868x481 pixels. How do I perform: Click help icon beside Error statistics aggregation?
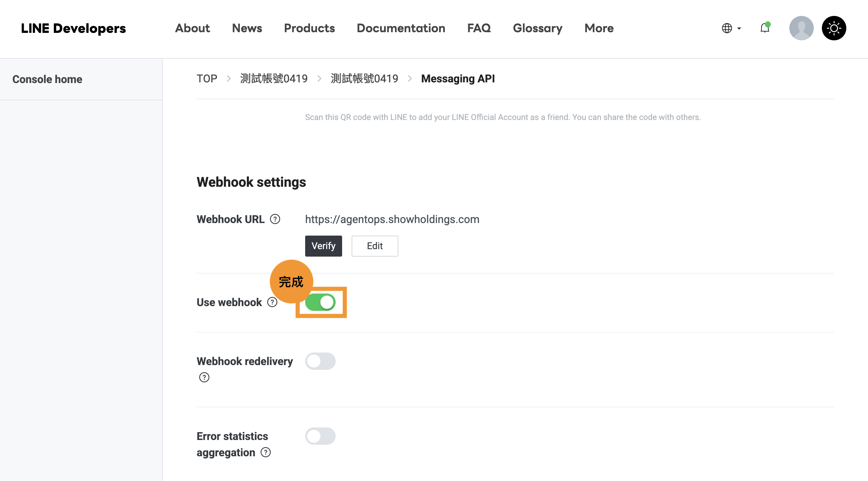266,453
